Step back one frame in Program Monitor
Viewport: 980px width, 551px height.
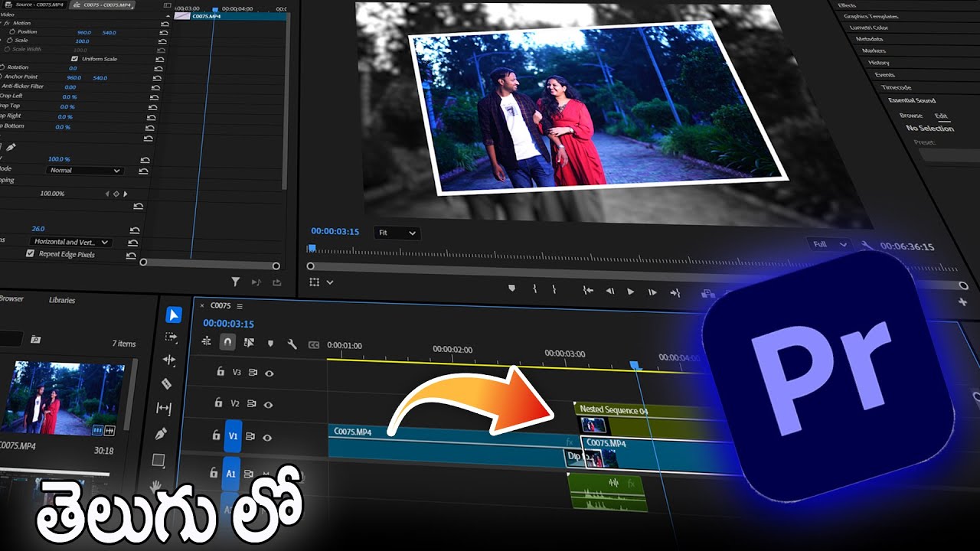coord(610,291)
